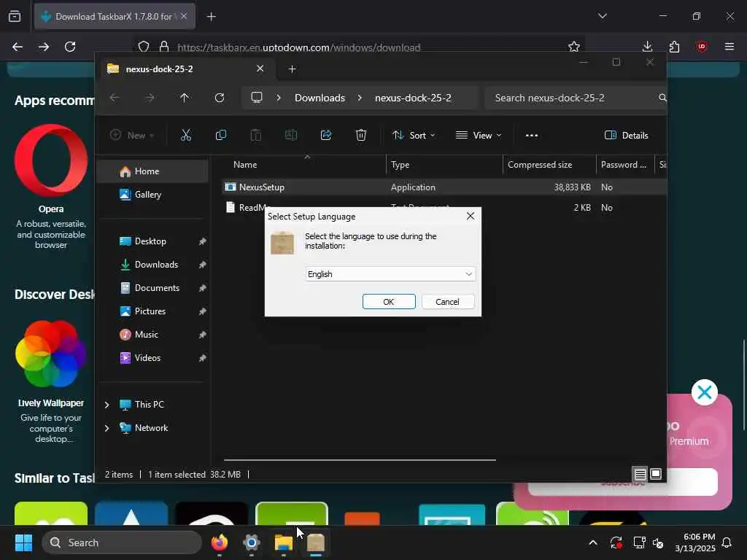The width and height of the screenshot is (747, 560).
Task: Click the Password column header
Action: (625, 165)
